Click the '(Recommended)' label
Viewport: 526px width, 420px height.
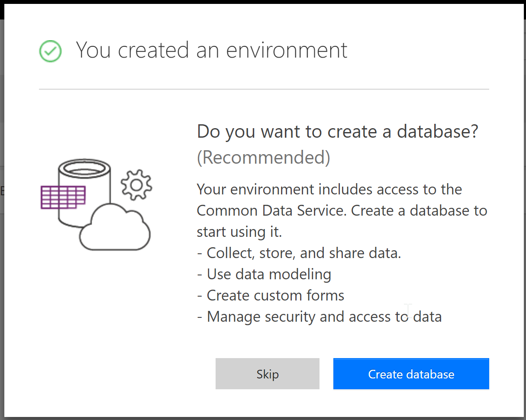tap(263, 158)
